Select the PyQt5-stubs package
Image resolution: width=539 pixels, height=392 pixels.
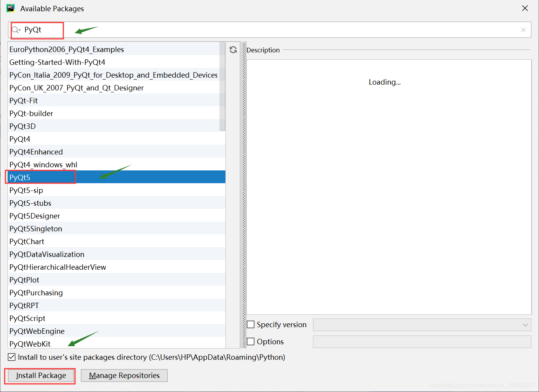pyautogui.click(x=117, y=203)
